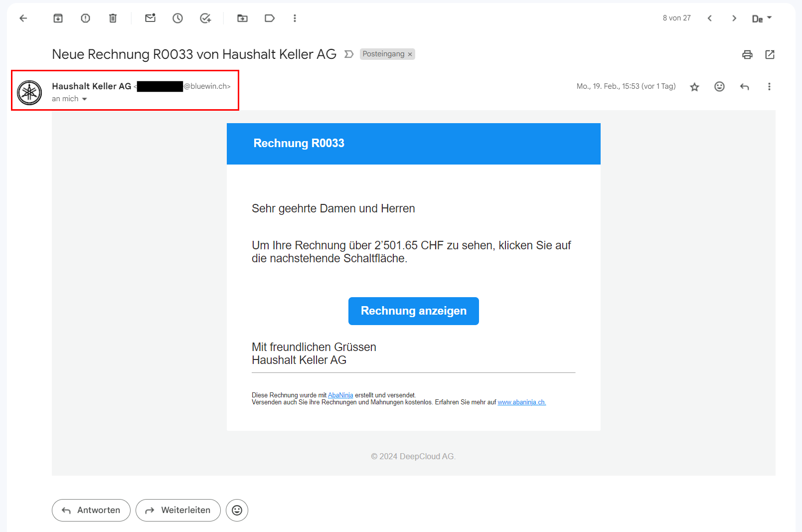The width and height of the screenshot is (802, 532).
Task: Snooze this email with clock icon
Action: coord(177,18)
